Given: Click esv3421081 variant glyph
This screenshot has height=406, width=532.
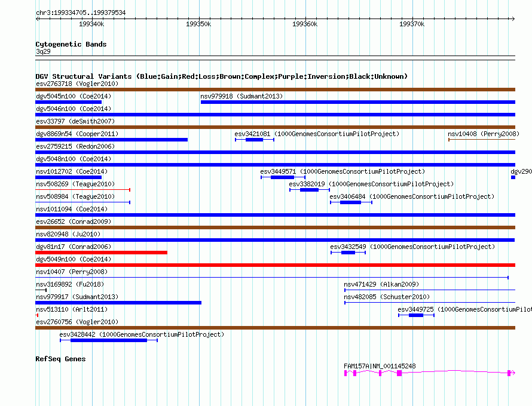Looking at the screenshot, I should [x=255, y=140].
